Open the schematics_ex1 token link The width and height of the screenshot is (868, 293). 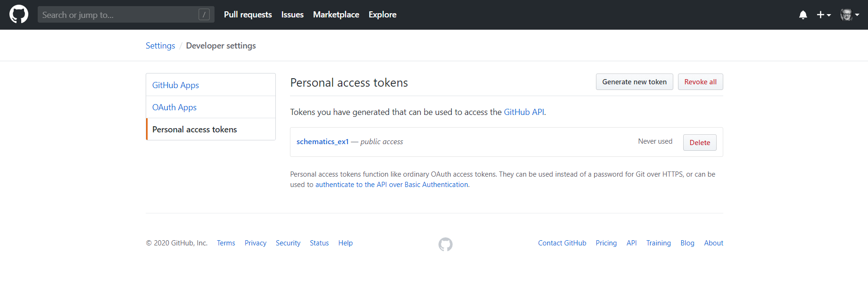tap(322, 142)
